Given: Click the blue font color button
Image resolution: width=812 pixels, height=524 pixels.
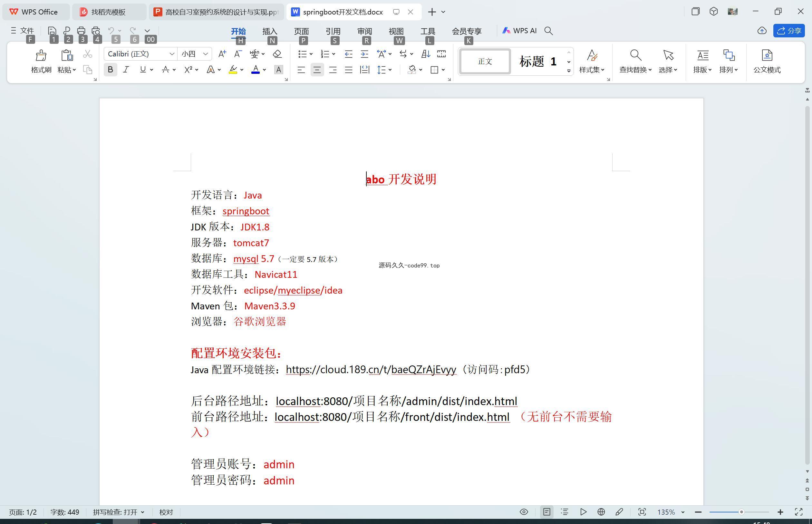Looking at the screenshot, I should 256,70.
